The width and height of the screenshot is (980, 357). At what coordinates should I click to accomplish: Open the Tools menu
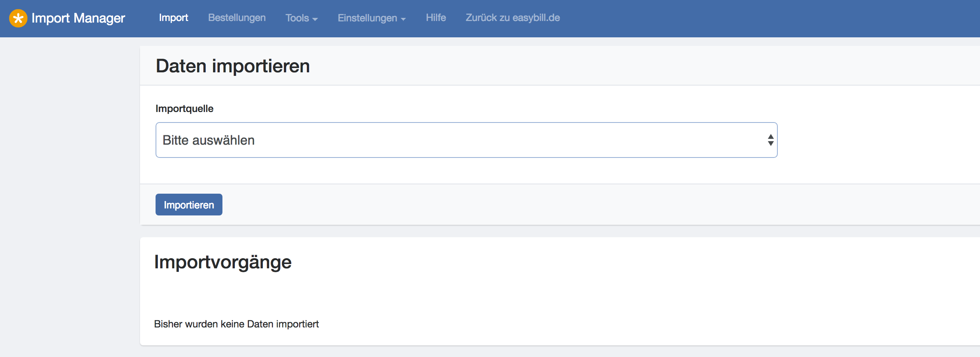[301, 18]
